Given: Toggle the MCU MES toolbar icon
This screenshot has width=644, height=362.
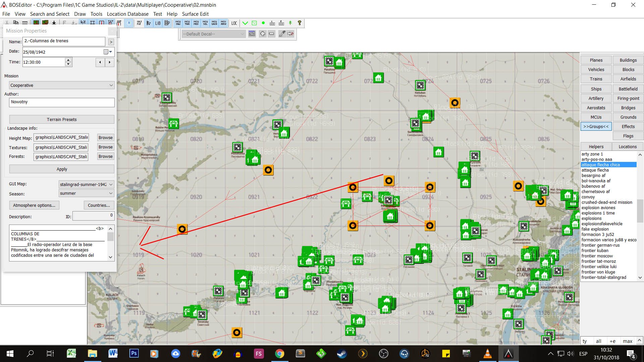Looking at the screenshot, I should pyautogui.click(x=196, y=23).
